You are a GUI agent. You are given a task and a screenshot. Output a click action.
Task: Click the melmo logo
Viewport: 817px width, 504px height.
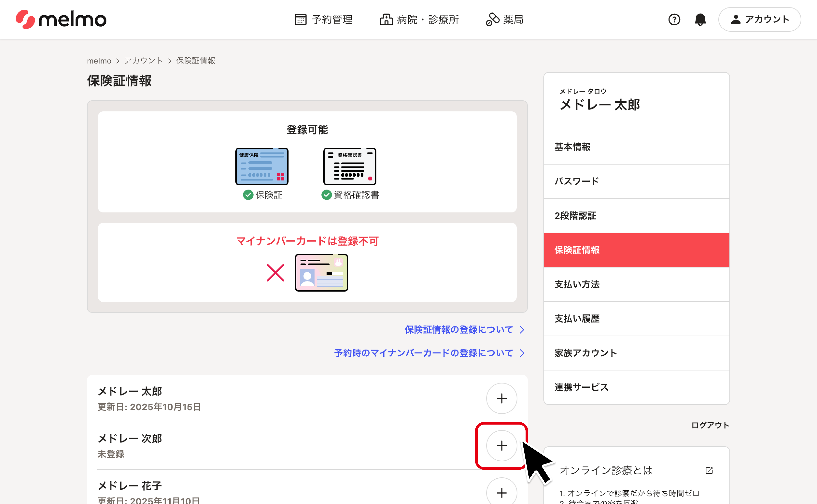click(61, 19)
